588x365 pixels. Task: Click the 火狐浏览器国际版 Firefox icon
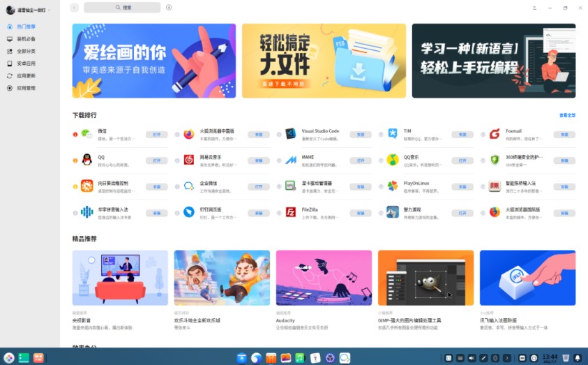[x=495, y=212]
